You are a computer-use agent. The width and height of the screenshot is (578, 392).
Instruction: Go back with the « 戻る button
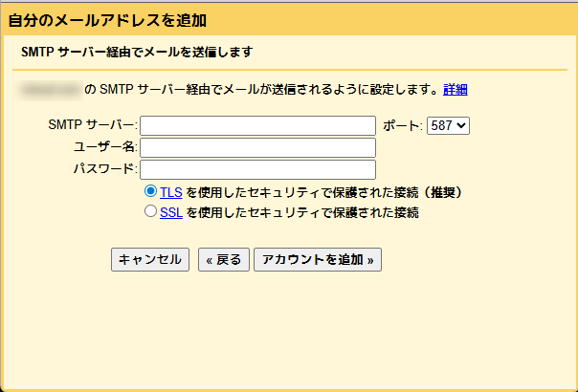click(x=224, y=260)
